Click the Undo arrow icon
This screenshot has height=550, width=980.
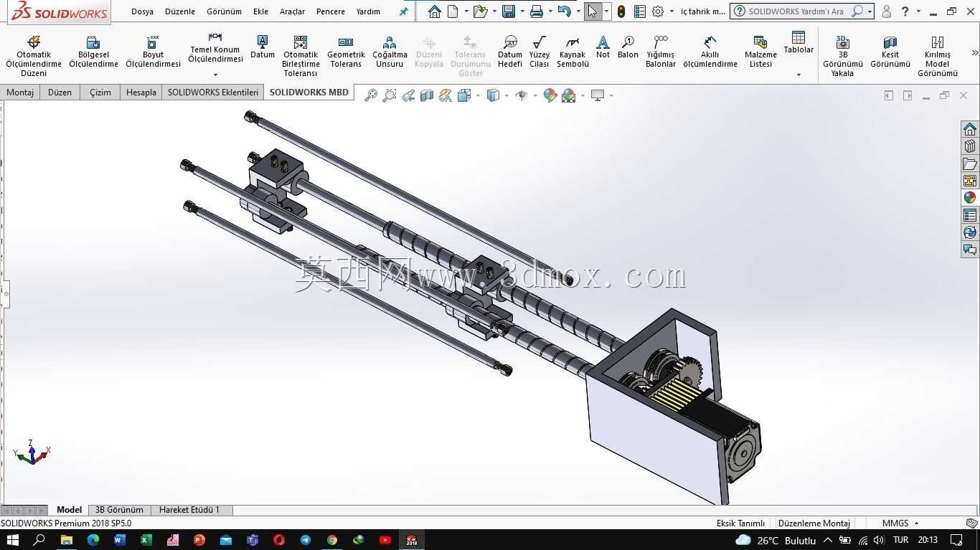tap(565, 11)
